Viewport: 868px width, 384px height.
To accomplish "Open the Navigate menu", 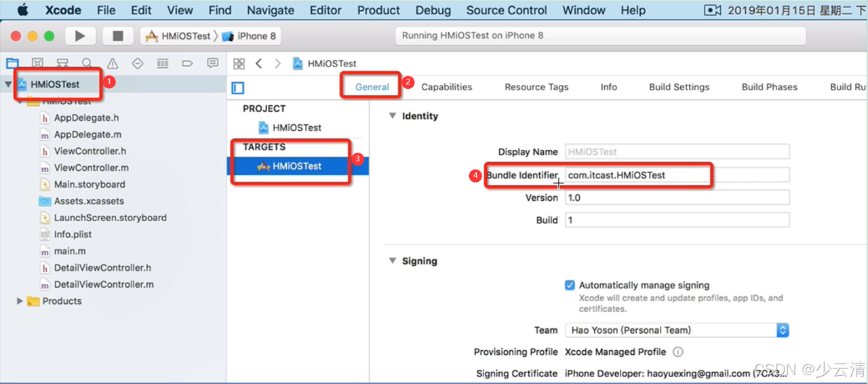I will (x=271, y=10).
